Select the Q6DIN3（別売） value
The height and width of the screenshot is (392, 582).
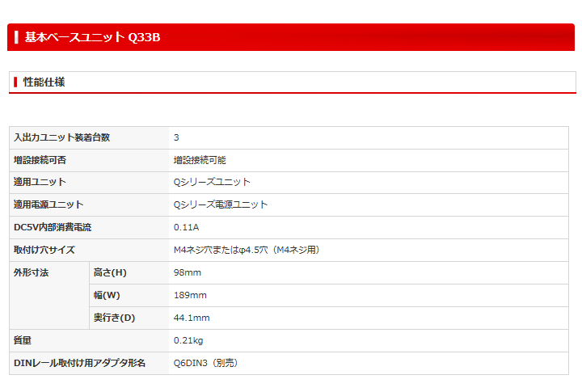click(x=205, y=363)
